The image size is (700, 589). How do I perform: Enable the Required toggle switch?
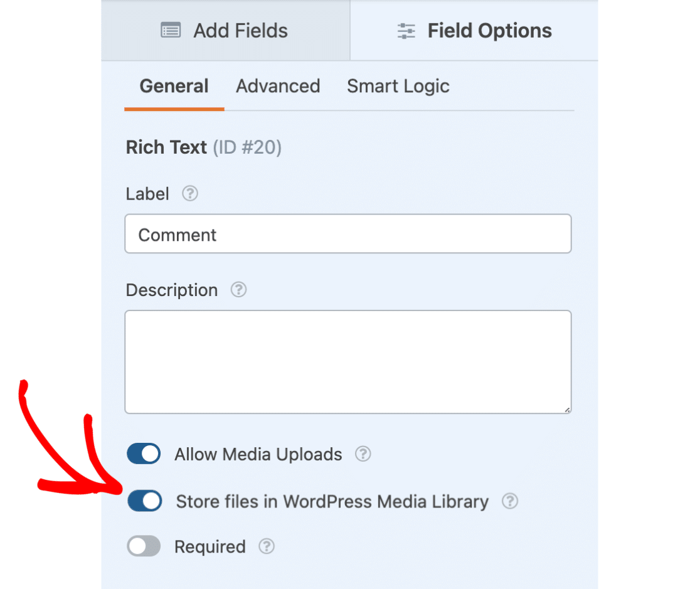(x=144, y=547)
